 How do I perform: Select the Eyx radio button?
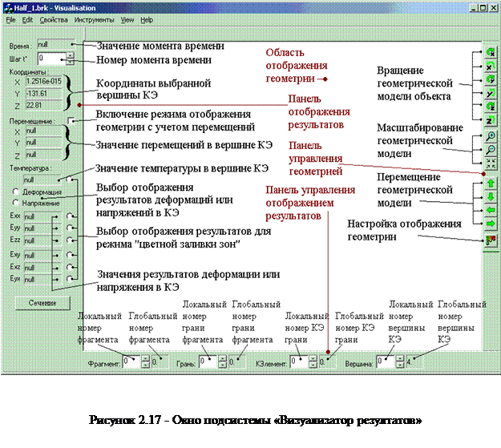click(x=69, y=279)
